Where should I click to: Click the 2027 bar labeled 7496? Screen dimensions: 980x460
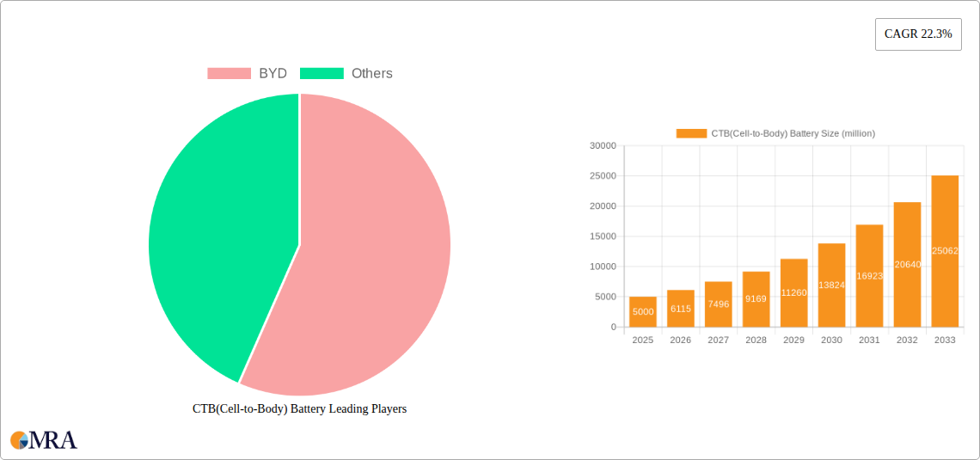718,304
